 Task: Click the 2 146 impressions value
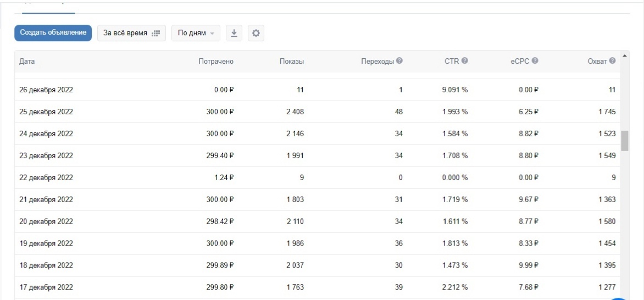click(295, 134)
